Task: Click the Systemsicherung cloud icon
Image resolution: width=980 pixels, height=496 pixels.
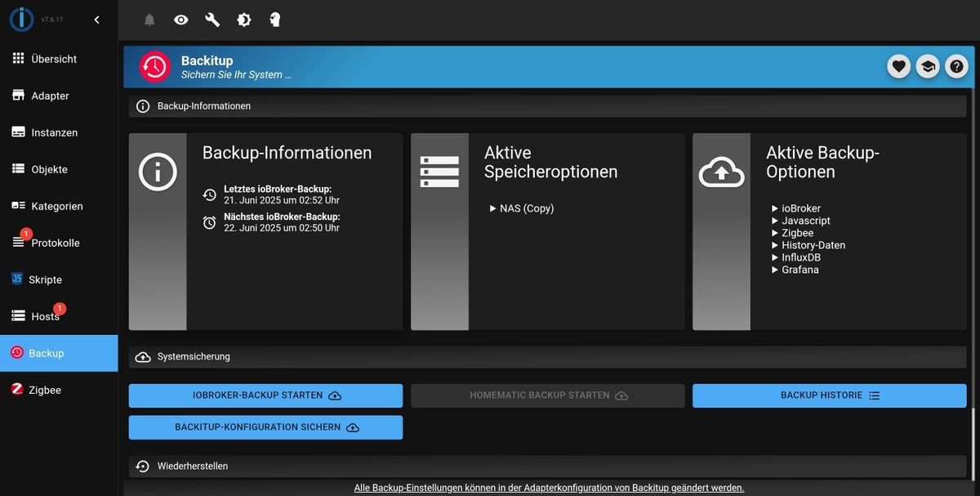Action: coord(143,357)
